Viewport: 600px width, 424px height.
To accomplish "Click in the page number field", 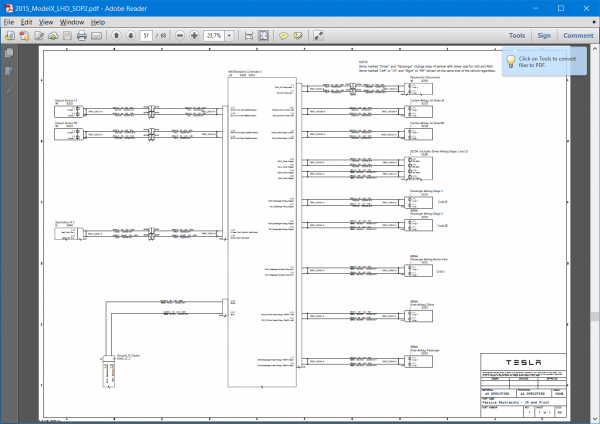I will (x=146, y=36).
